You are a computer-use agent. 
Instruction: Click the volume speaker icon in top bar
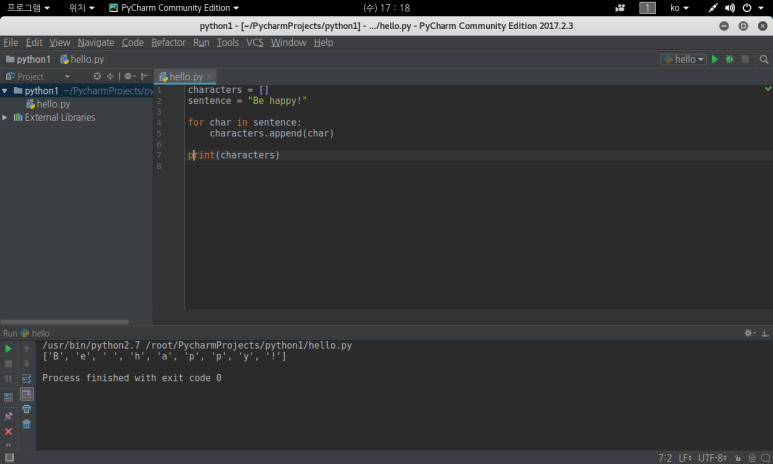[x=730, y=8]
